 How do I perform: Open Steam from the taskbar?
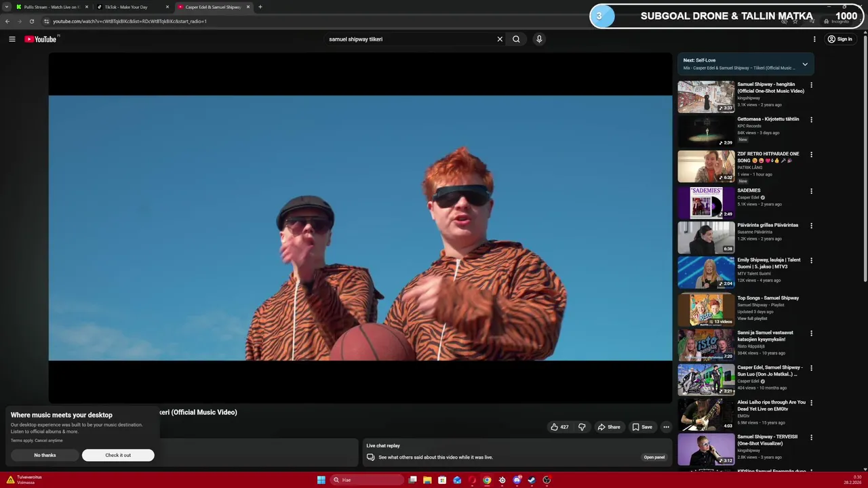tap(532, 480)
